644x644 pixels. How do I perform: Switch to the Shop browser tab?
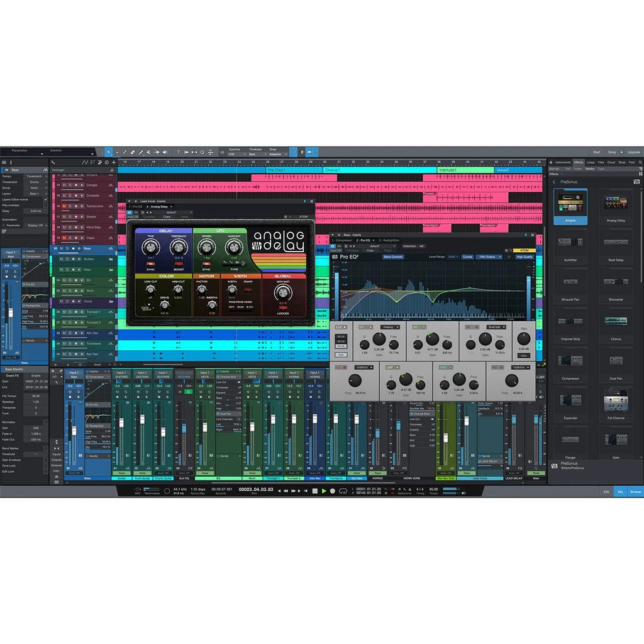pyautogui.click(x=622, y=162)
